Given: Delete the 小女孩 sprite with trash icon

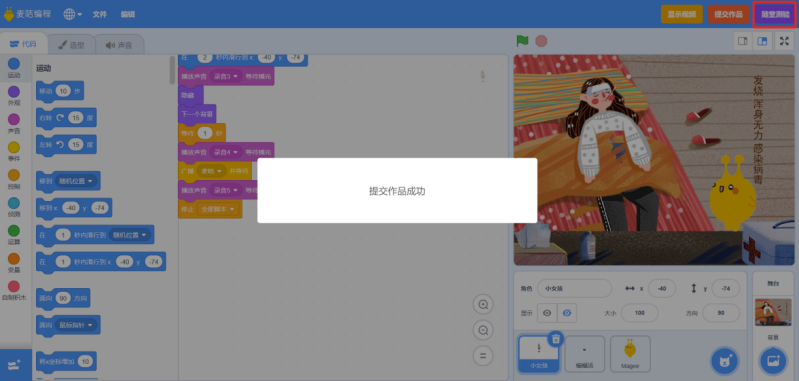Looking at the screenshot, I should [556, 338].
